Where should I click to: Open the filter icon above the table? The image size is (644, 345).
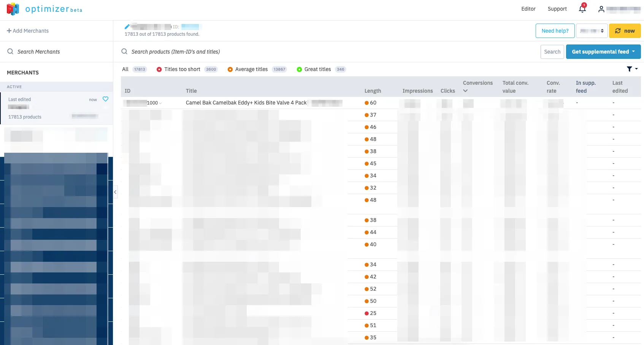pos(630,69)
